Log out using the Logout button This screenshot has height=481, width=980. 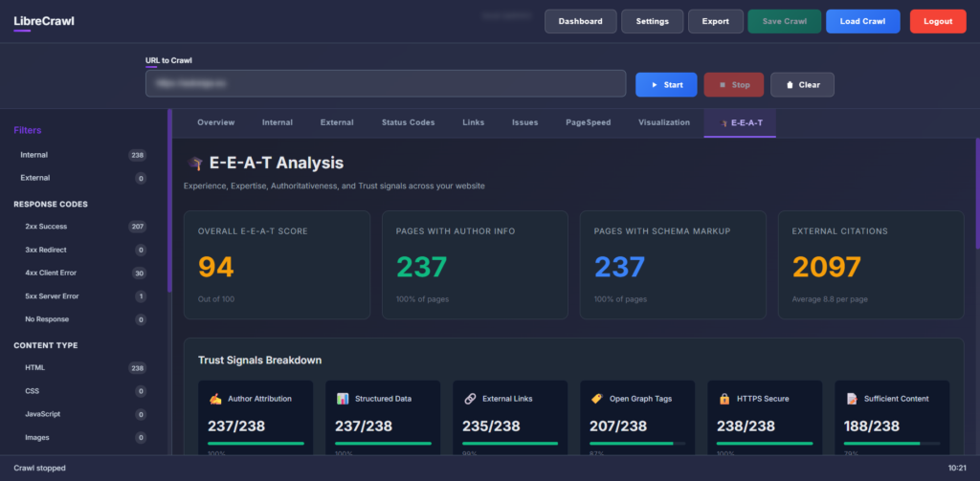coord(938,21)
